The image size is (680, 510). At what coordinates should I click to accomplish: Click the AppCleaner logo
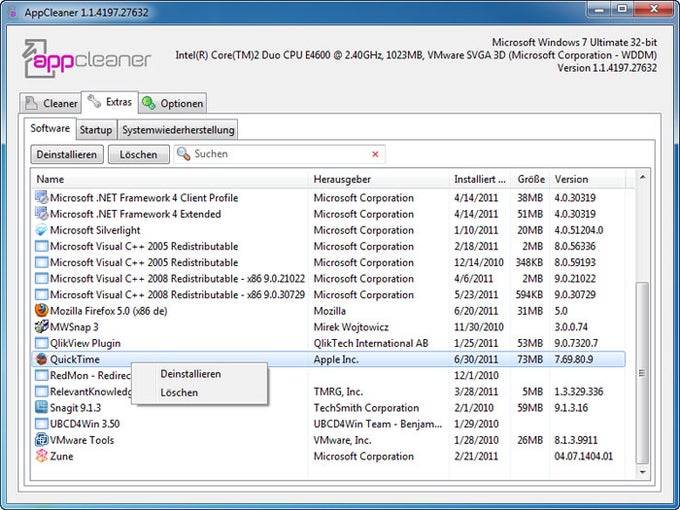[x=86, y=59]
